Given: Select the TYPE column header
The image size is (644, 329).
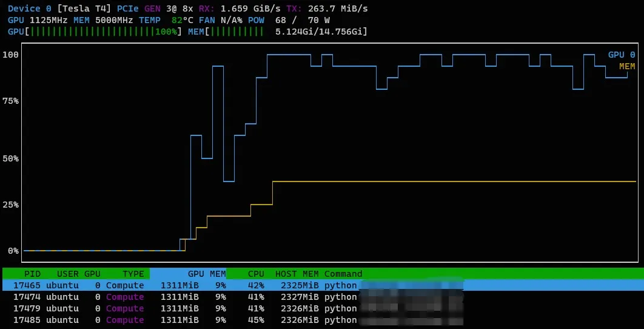Looking at the screenshot, I should point(133,274).
